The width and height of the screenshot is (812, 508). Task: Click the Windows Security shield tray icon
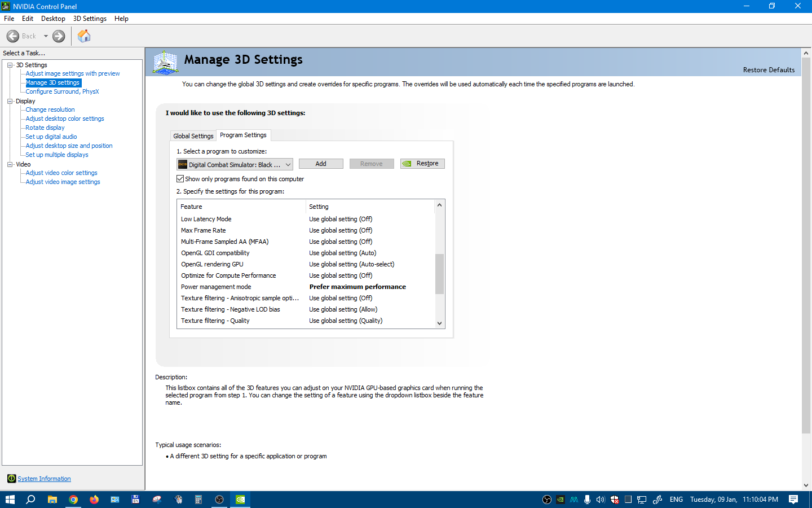point(615,500)
